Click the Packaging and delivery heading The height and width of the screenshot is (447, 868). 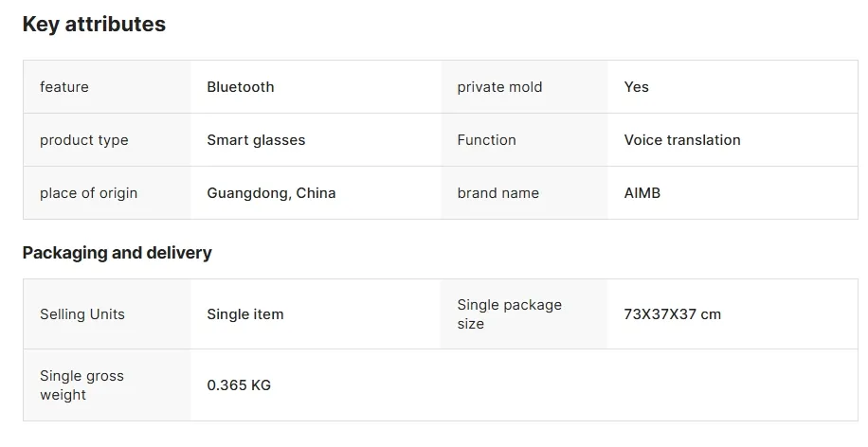[x=118, y=253]
